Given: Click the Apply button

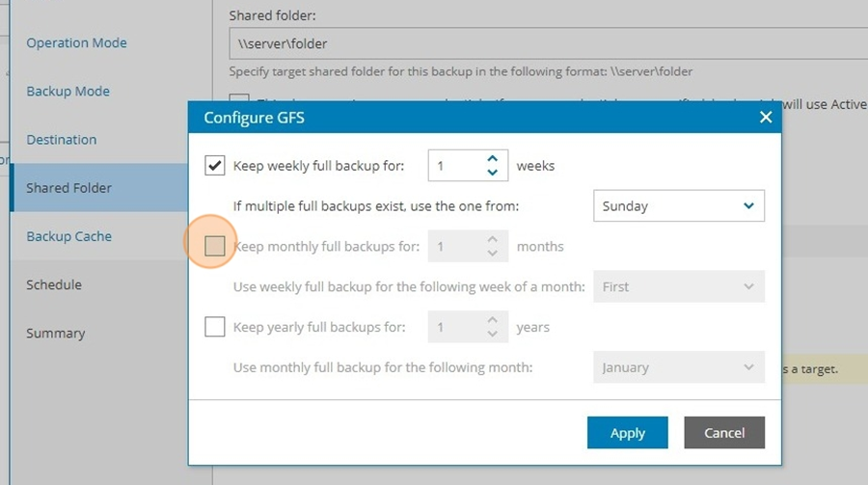Looking at the screenshot, I should (627, 432).
